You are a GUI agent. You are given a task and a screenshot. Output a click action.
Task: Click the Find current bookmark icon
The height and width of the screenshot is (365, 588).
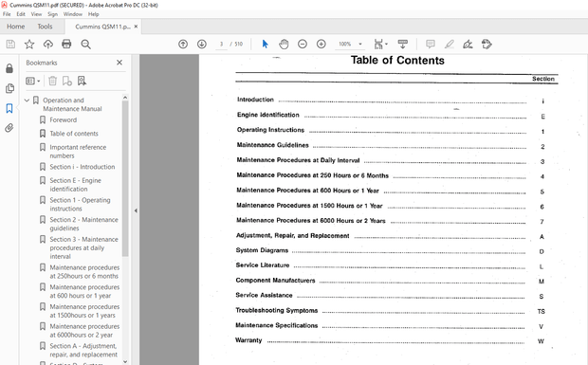click(x=82, y=81)
